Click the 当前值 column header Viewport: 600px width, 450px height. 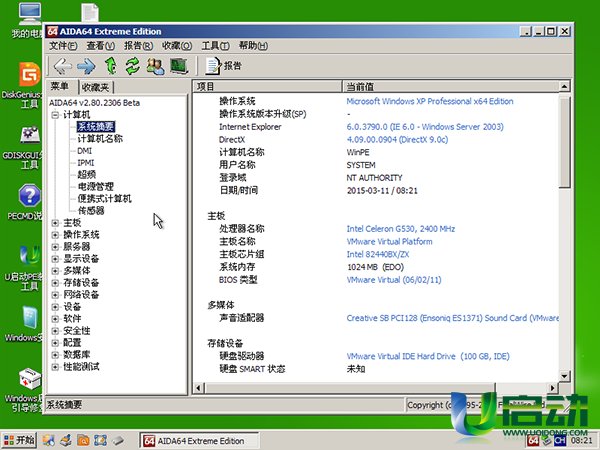pos(450,87)
